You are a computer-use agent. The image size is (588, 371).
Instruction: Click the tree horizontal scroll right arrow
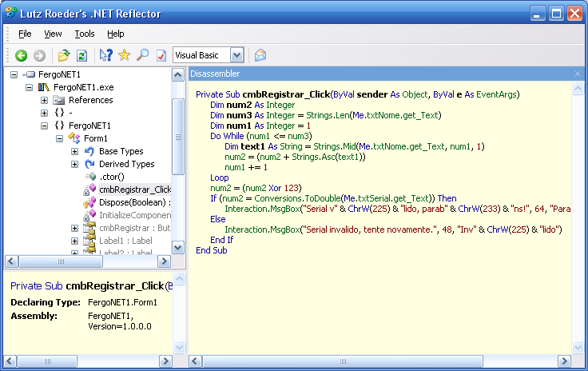click(164, 261)
